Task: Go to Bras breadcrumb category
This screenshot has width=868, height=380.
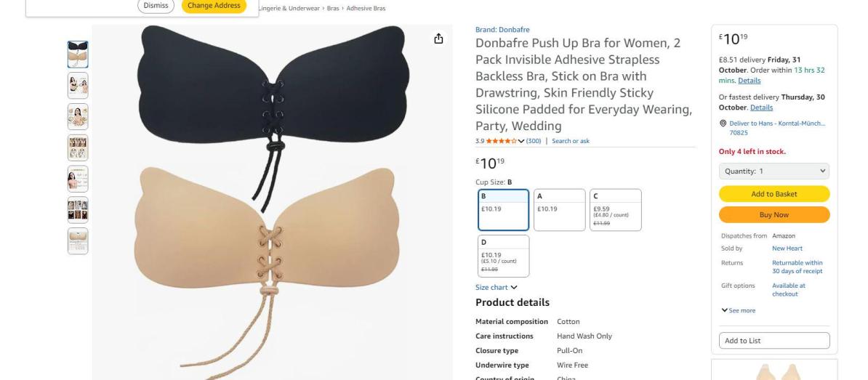Action: (333, 8)
